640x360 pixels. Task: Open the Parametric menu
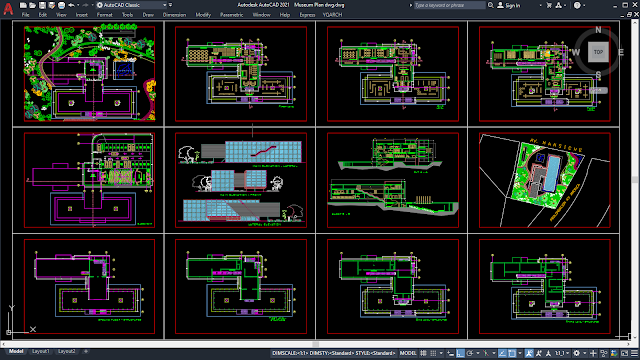coord(231,15)
